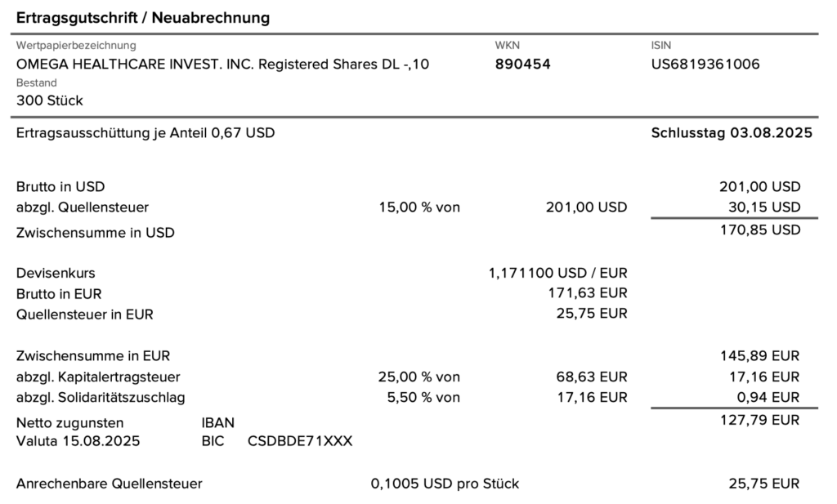This screenshot has width=837, height=504.
Task: Select the 0,1005 USD pro Stück text
Action: pos(445,484)
